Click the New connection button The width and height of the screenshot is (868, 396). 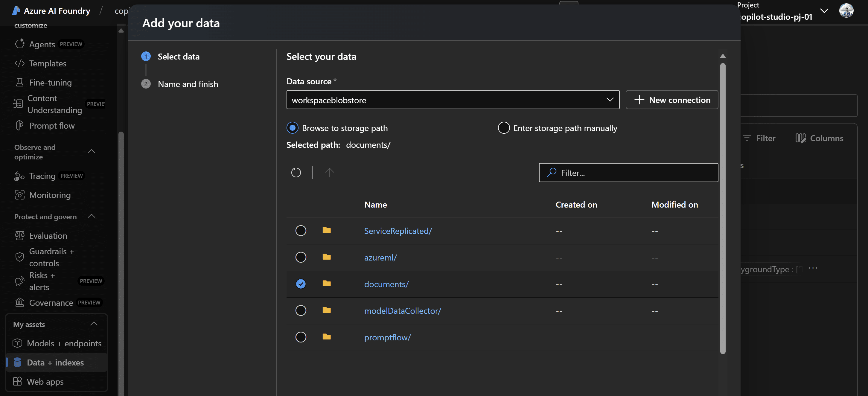pos(672,100)
